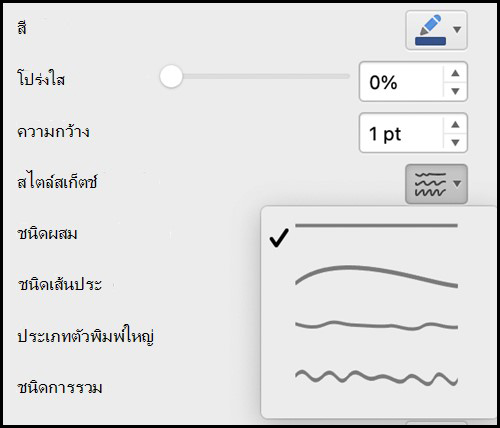Choose the freehand wobbly line style
Image resolution: width=500 pixels, height=428 pixels.
point(376,325)
